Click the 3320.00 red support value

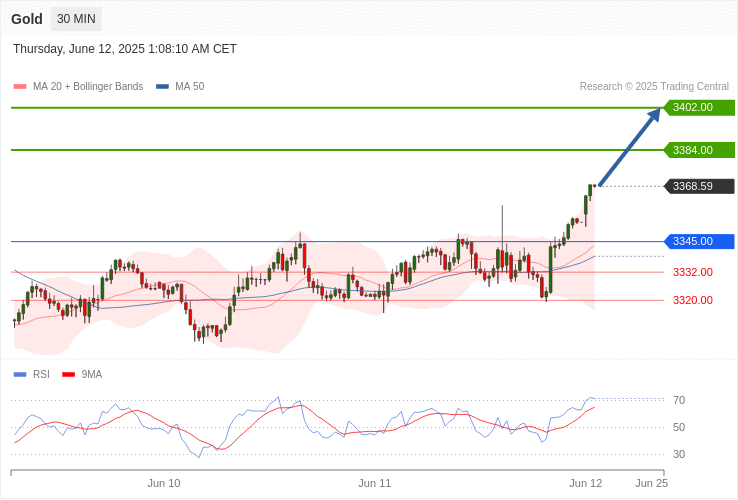tap(693, 300)
